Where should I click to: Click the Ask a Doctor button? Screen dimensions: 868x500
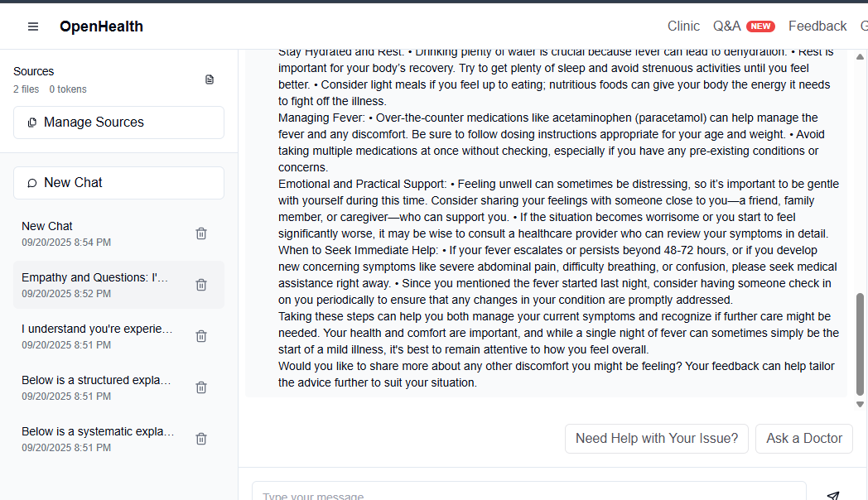coord(803,439)
